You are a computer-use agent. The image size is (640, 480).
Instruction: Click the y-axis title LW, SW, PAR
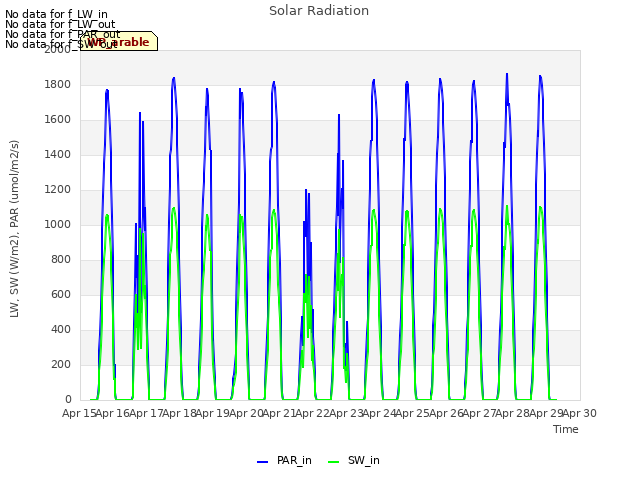14,229
